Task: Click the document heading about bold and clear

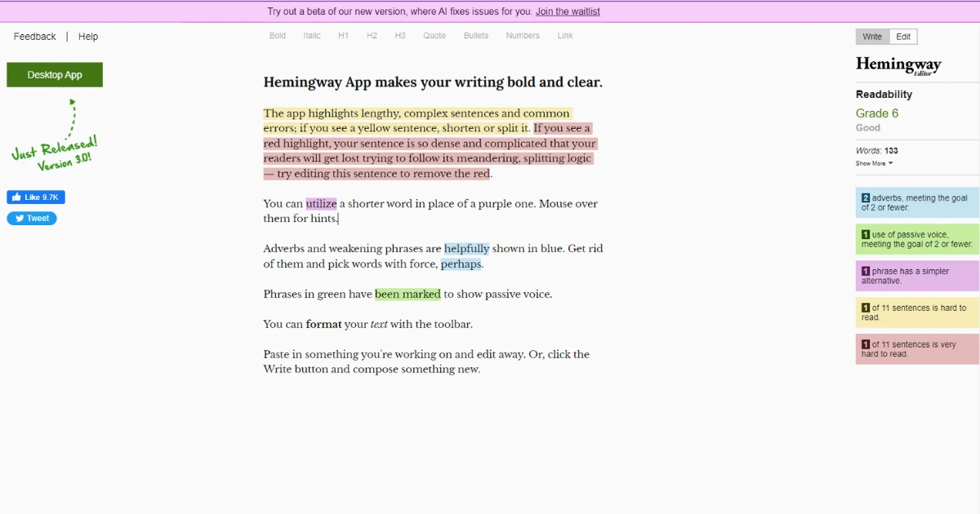Action: point(433,82)
